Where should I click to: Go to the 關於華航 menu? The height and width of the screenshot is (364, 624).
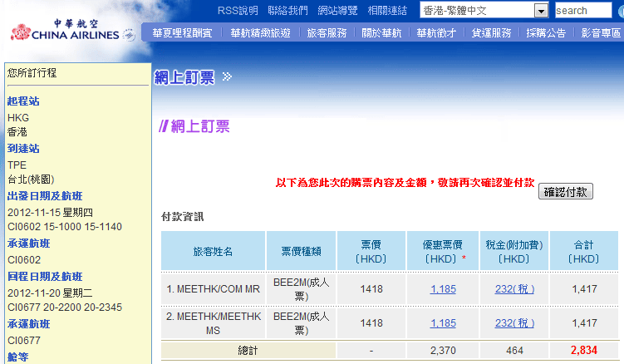(381, 33)
